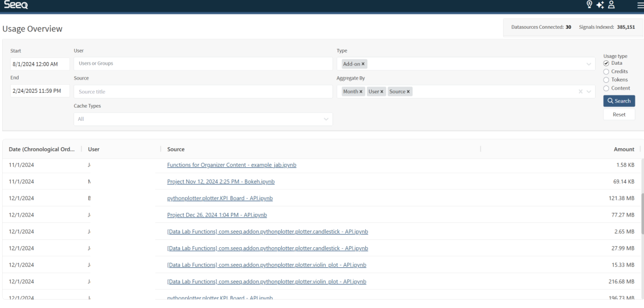Viewport: 644px width, 308px height.
Task: Remove the Source aggregate tag
Action: 408,92
